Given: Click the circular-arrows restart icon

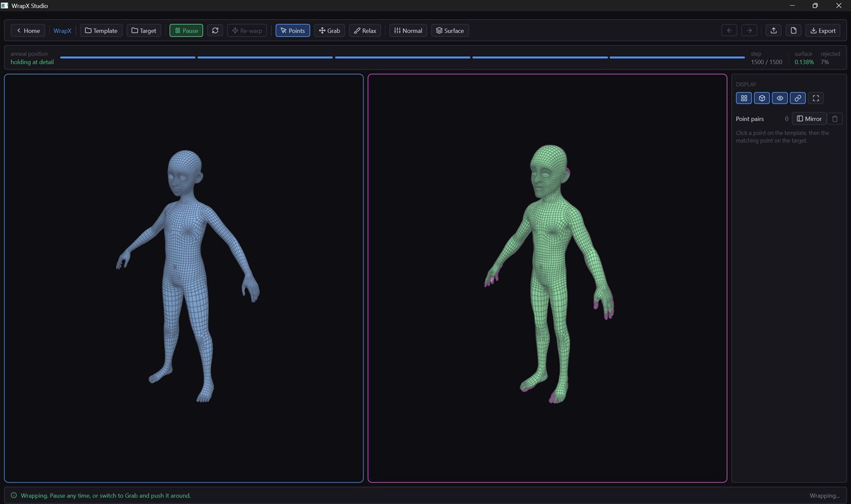Looking at the screenshot, I should [215, 31].
